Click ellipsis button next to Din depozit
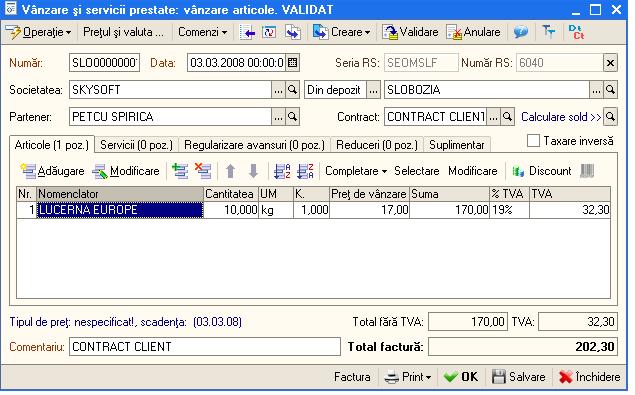The height and width of the screenshot is (395, 635). coord(373,90)
